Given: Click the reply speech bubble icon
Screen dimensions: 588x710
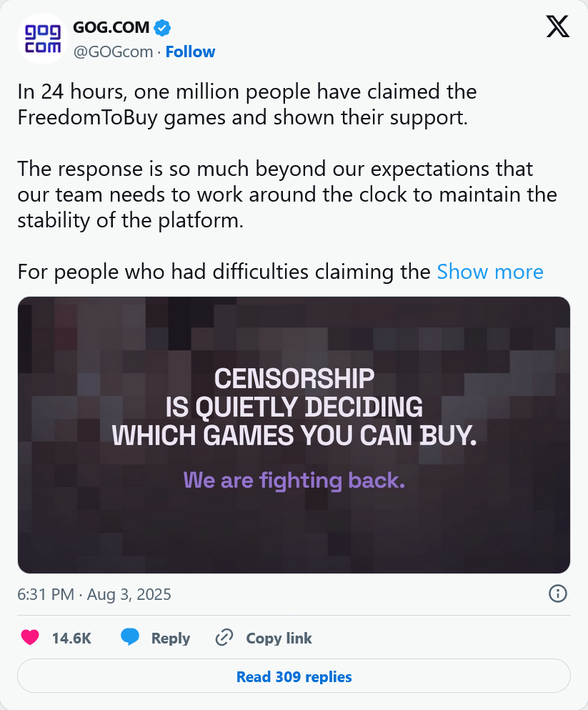Looking at the screenshot, I should tap(130, 638).
